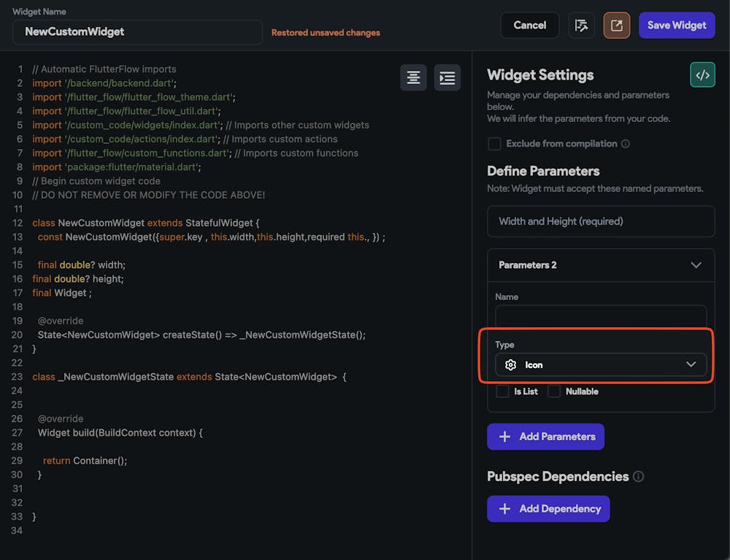
Task: Click the format code icon beside Cancel
Action: (x=581, y=26)
